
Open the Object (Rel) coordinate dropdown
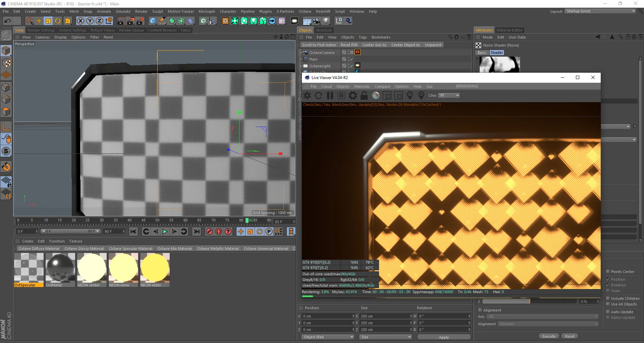pos(327,337)
